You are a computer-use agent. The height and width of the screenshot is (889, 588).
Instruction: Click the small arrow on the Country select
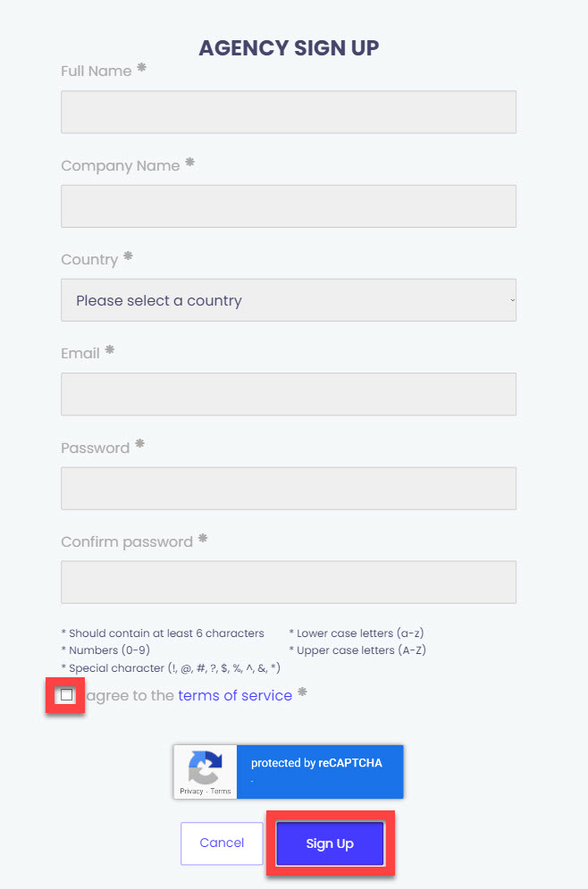click(x=512, y=300)
